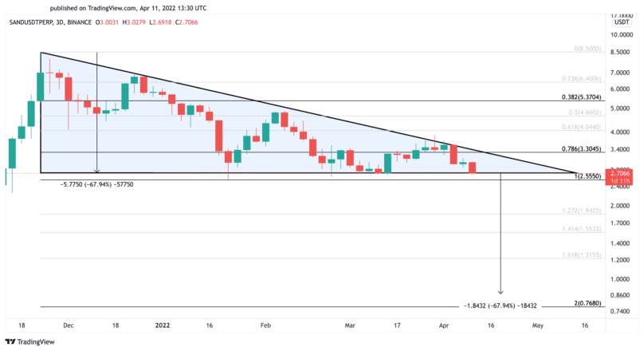Click the Dec marker on time axis
The height and width of the screenshot is (351, 644).
[69, 325]
